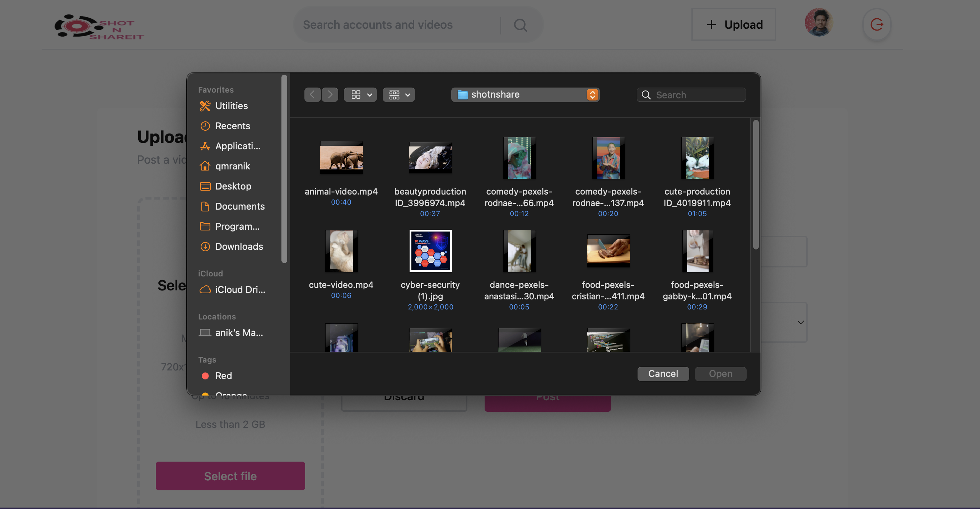Screen dimensions: 980x509
Task: Open iCloud Drive from the sidebar
Action: pyautogui.click(x=240, y=289)
